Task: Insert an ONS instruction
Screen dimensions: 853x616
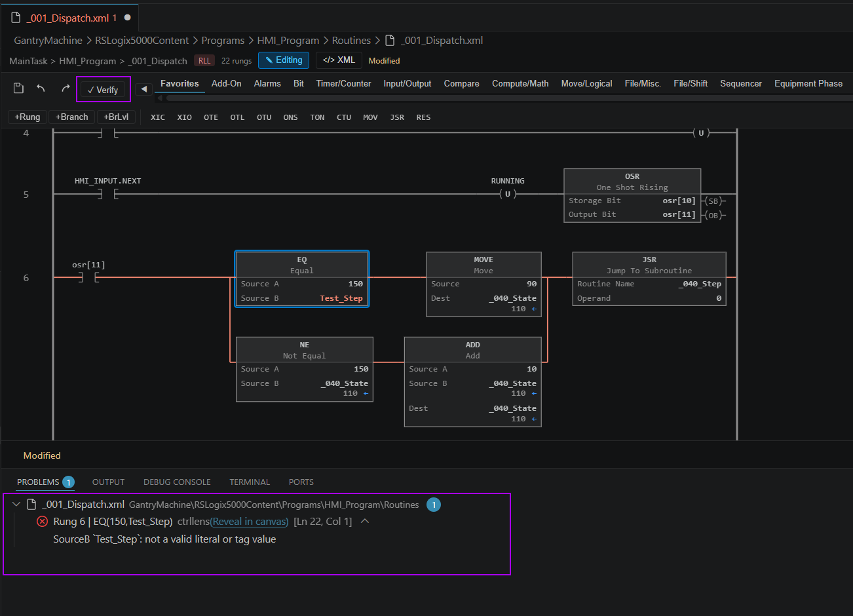Action: [x=290, y=117]
